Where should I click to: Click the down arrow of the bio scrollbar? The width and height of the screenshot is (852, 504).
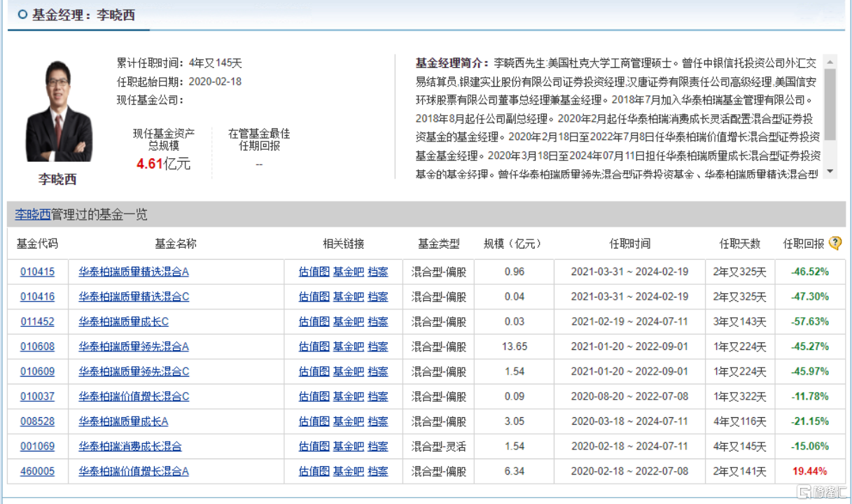[x=830, y=171]
